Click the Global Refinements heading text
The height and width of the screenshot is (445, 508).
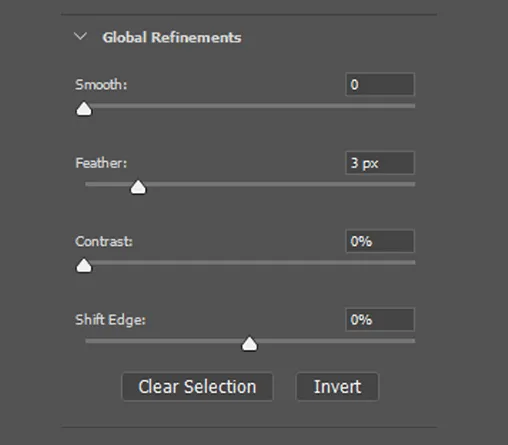click(x=172, y=37)
